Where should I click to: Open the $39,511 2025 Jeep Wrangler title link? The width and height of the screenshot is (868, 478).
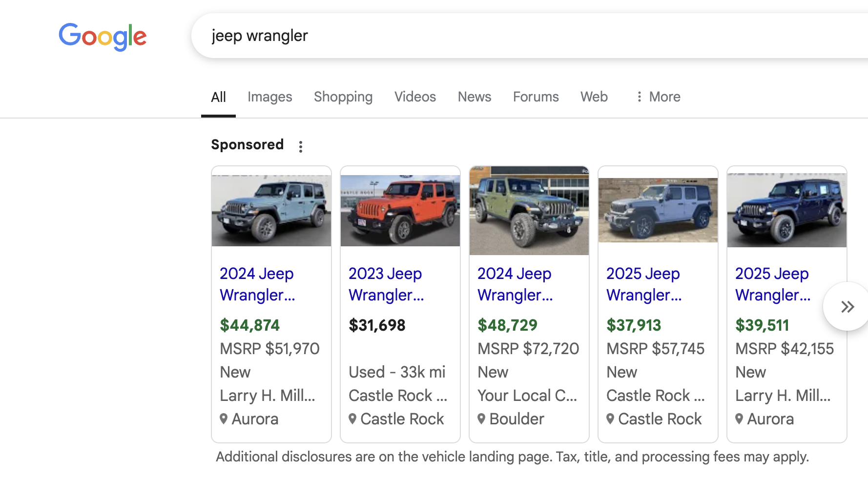point(772,284)
